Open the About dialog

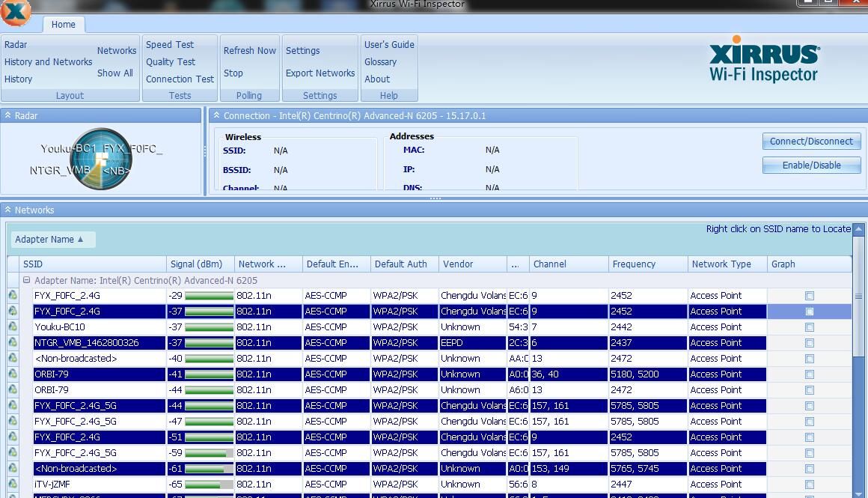pos(377,79)
